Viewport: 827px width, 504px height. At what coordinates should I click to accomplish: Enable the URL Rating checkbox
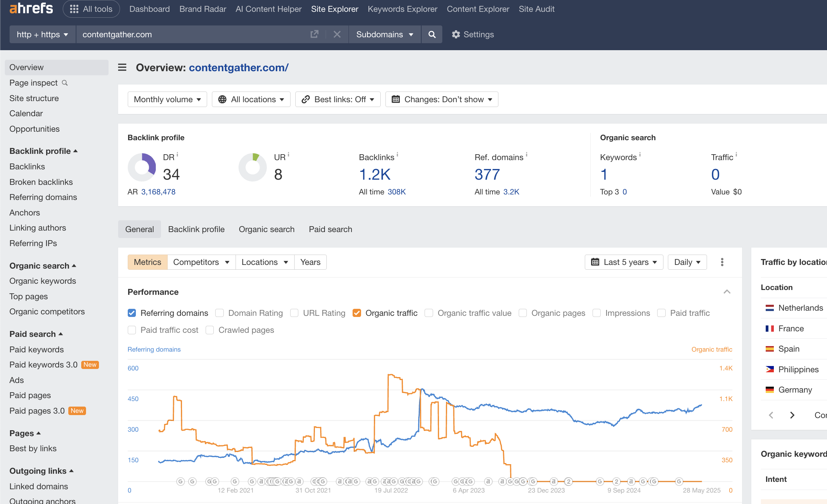coord(294,313)
